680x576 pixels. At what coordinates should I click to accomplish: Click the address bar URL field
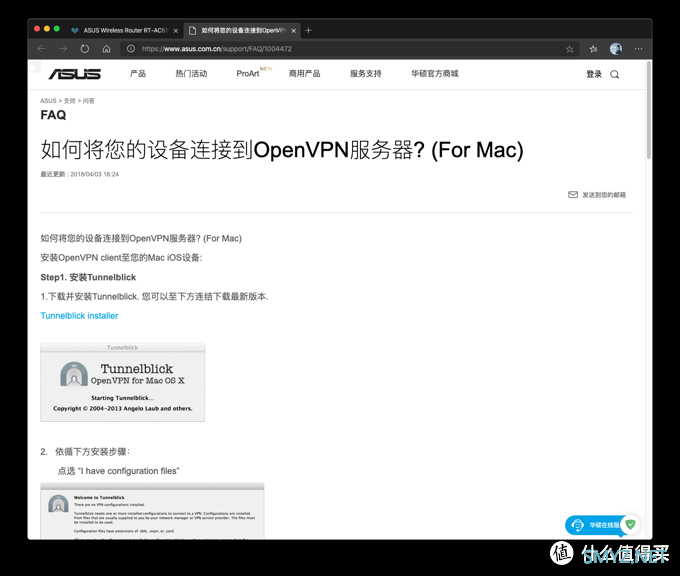351,49
